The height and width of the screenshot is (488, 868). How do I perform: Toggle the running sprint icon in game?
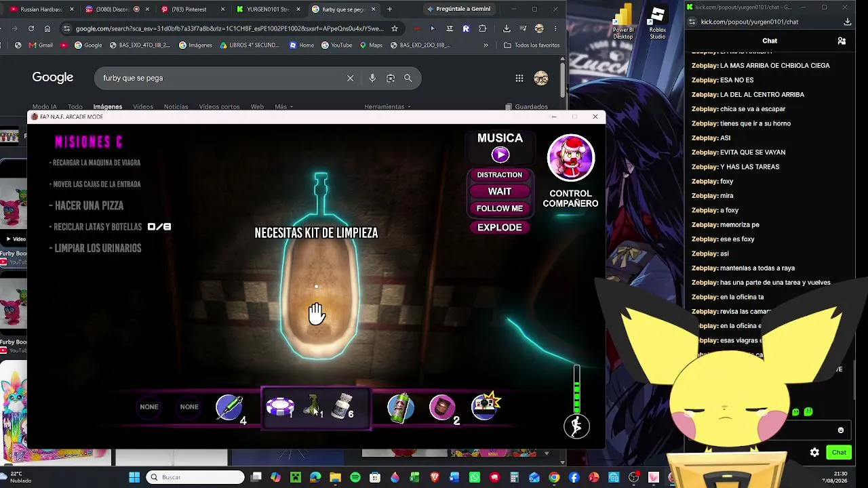(576, 426)
